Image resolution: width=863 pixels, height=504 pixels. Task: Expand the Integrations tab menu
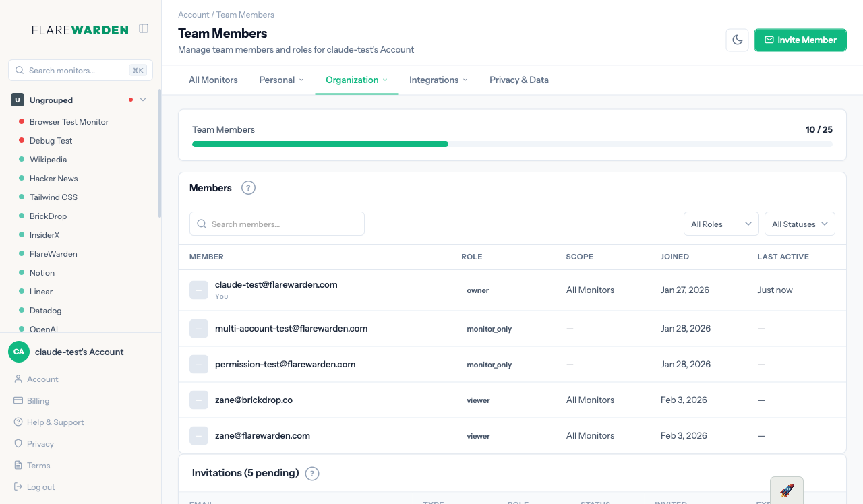pos(438,80)
